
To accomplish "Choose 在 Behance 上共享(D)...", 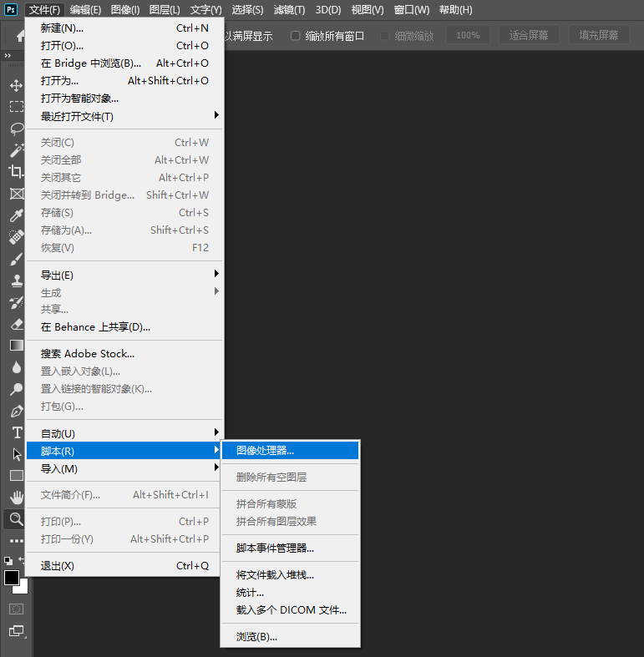I will point(124,326).
